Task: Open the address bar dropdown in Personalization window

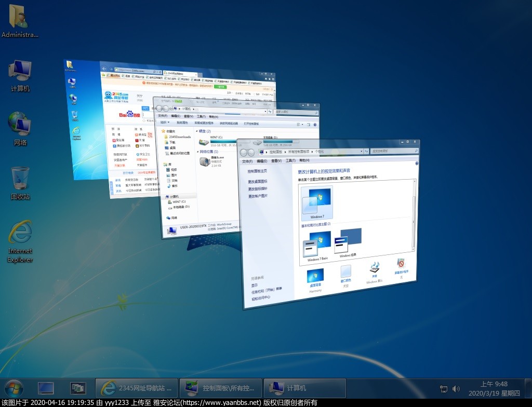Action: (362, 152)
